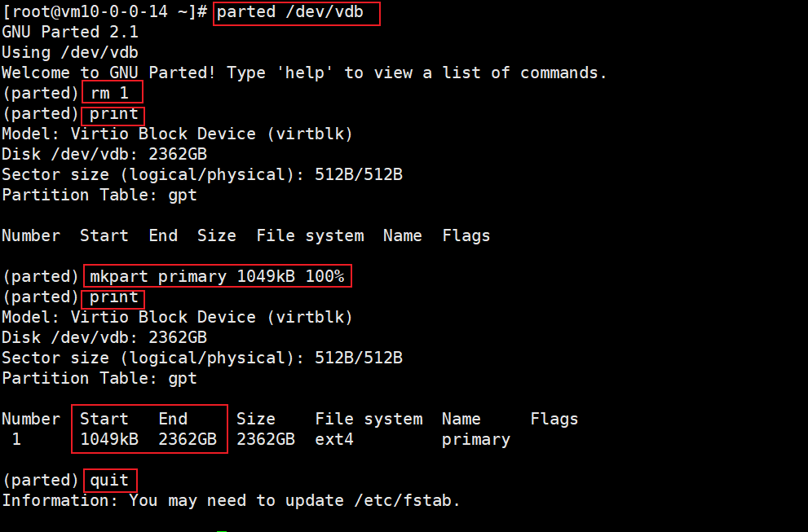Click the 'Using /dev/vdb' line
808x532 pixels.
pyautogui.click(x=70, y=52)
